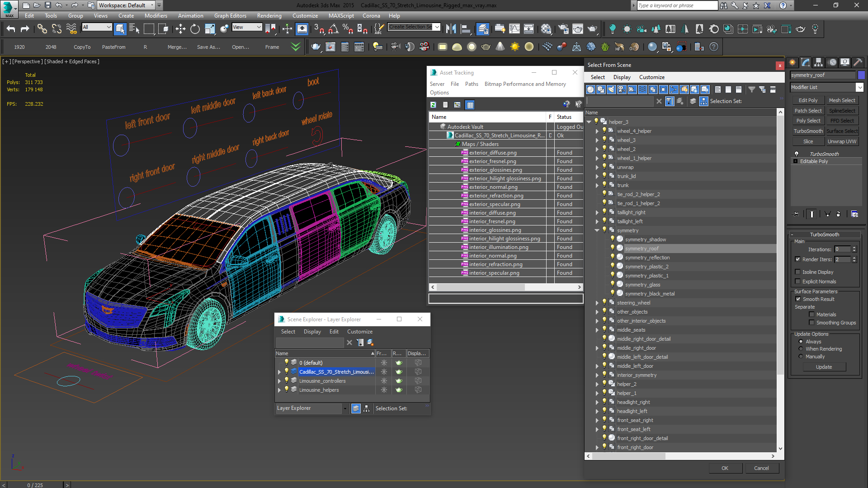Click the Sun light icon in lower toolbar
Screen dimensions: 868x488
(514, 47)
